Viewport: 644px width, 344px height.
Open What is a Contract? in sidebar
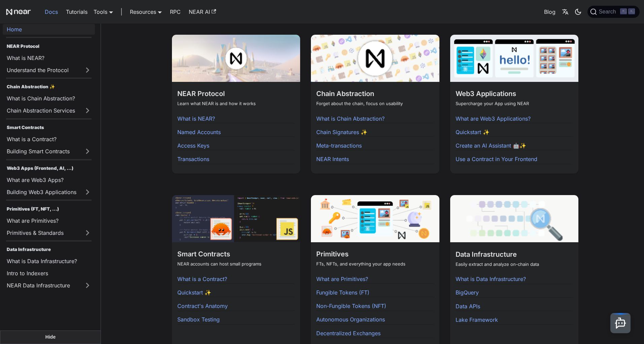pos(32,139)
